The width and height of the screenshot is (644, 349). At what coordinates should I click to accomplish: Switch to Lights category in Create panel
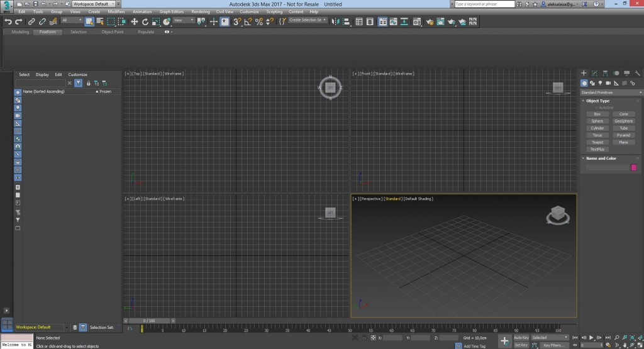(600, 83)
